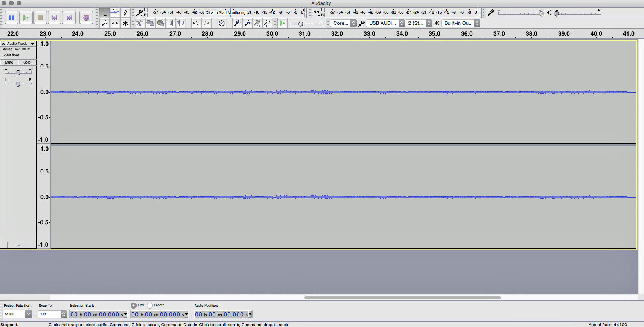Click the Stop transport button

tap(40, 18)
